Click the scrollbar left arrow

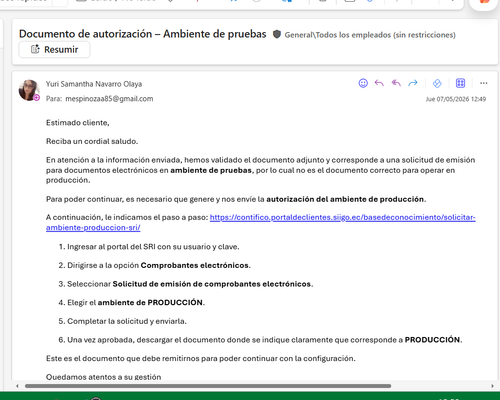click(x=17, y=386)
